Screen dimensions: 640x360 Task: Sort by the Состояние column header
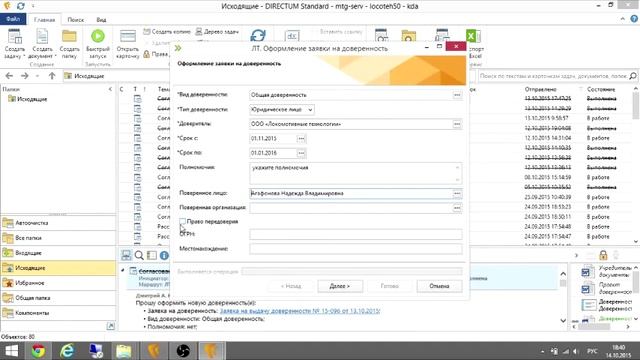601,89
